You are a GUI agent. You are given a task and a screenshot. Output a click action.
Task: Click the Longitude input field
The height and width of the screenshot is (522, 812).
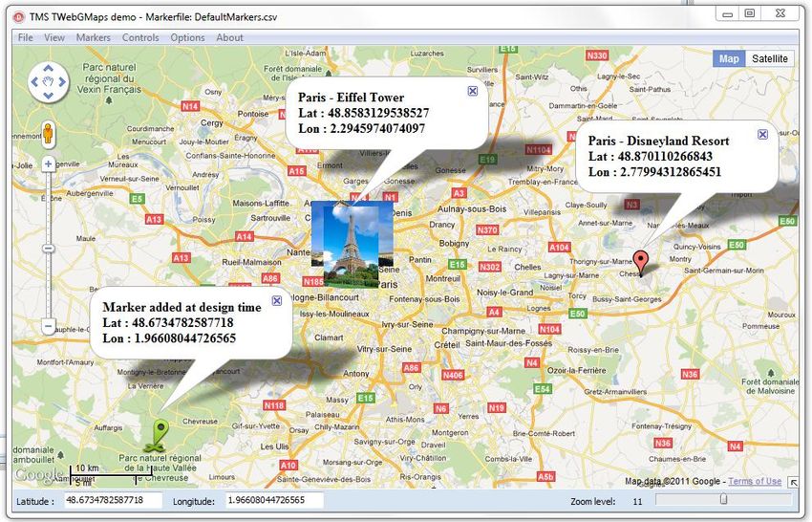(x=274, y=500)
